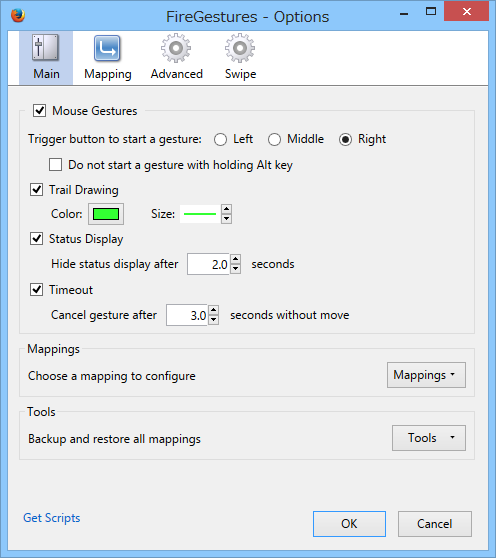The image size is (496, 558).
Task: Decrease cancel gesture timeout seconds
Action: [x=213, y=320]
